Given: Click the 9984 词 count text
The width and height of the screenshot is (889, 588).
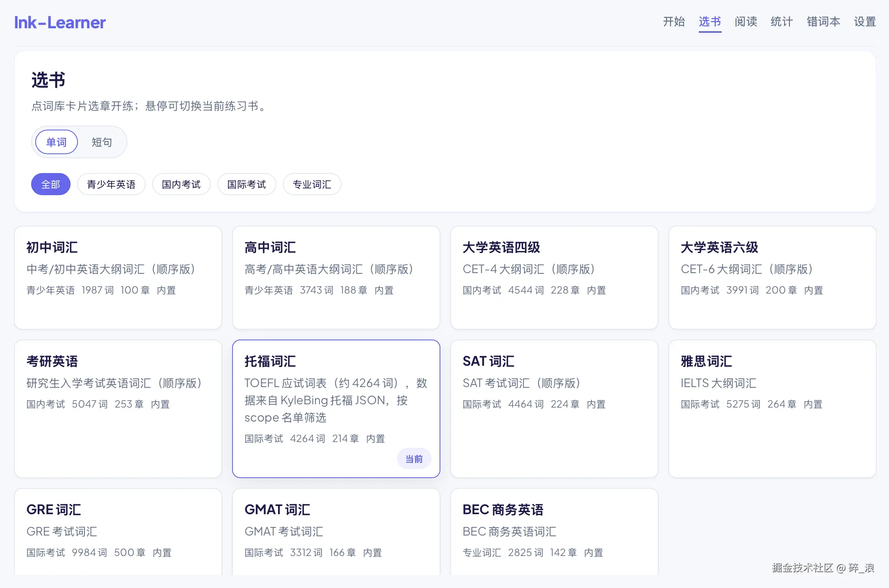Looking at the screenshot, I should [x=89, y=552].
